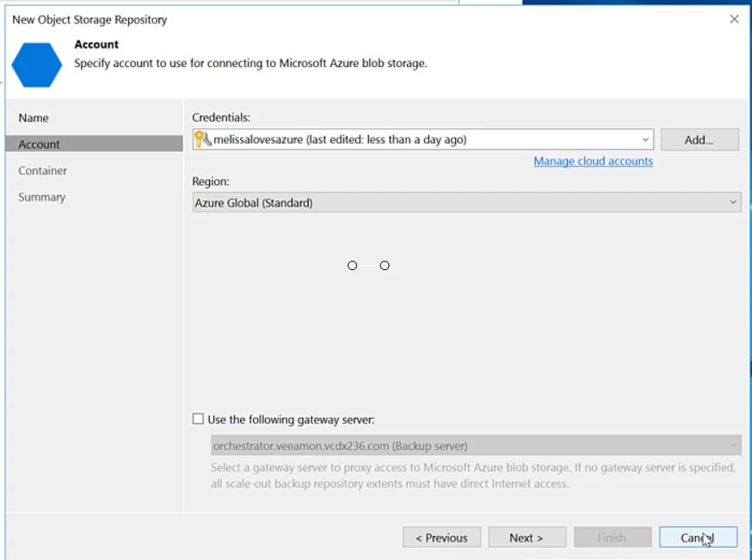
Task: Click the Specify account to use description
Action: coord(250,64)
